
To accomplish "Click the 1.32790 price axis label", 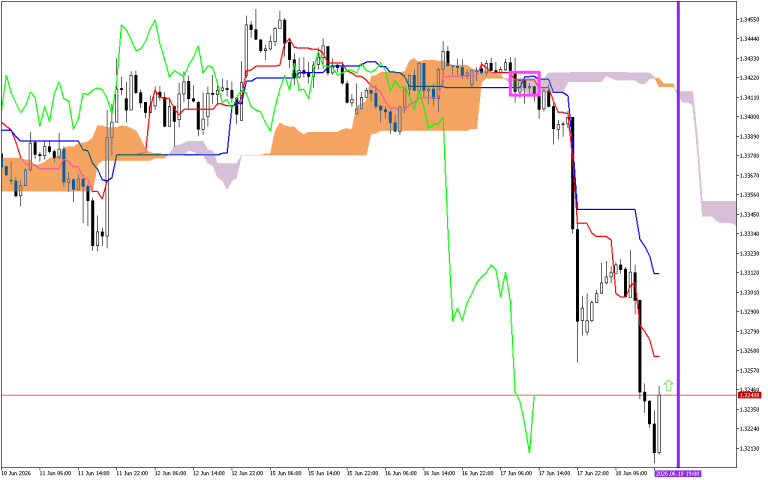I will (750, 332).
